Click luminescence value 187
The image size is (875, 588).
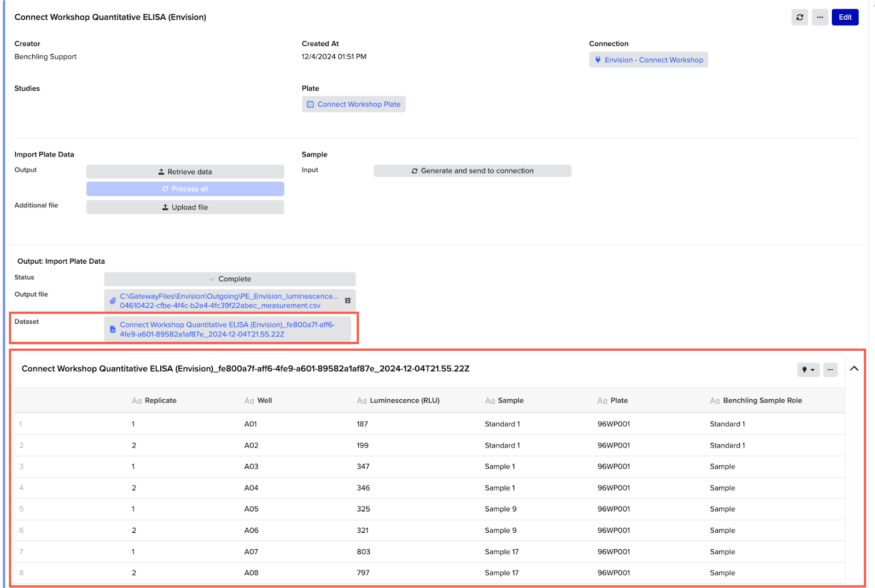coord(362,424)
